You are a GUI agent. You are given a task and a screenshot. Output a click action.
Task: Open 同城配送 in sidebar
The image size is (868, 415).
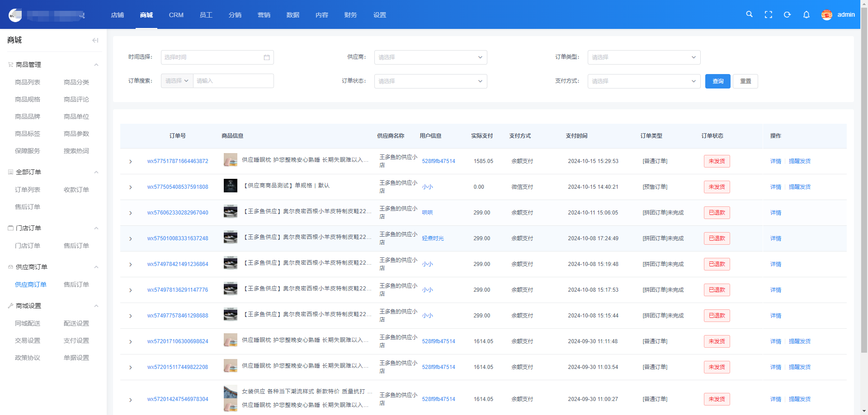28,323
